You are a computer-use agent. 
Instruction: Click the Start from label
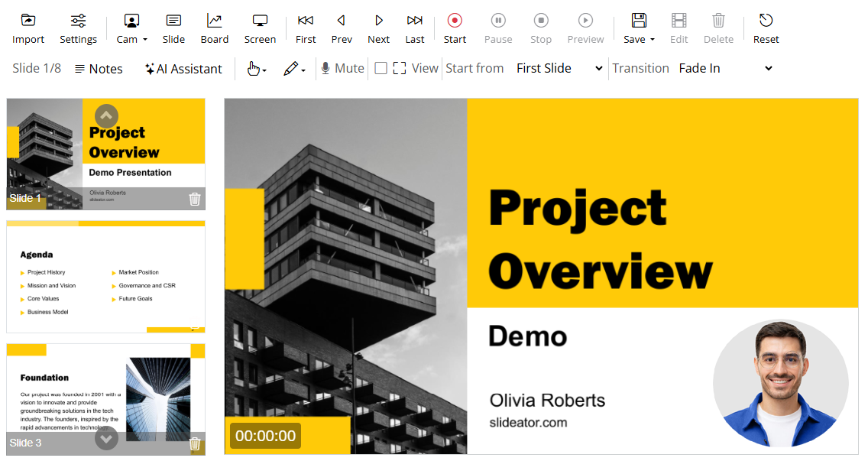[x=474, y=68]
